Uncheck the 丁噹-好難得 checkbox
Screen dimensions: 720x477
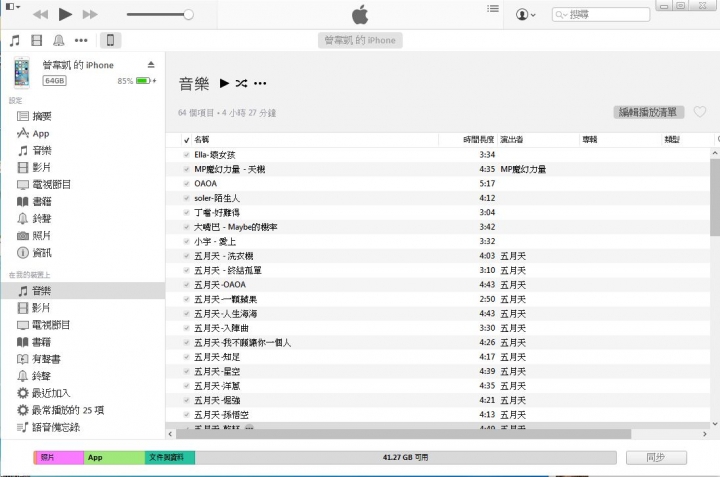pos(186,213)
